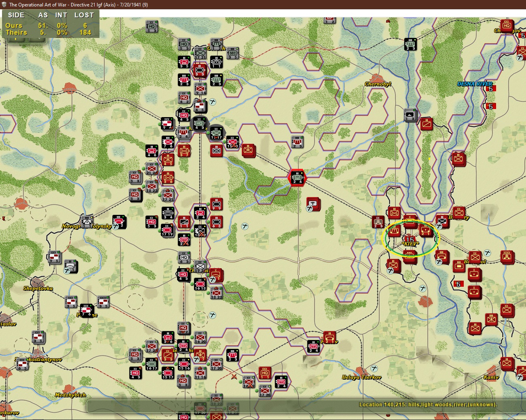Select the red unit 2-1 in Kiev
This screenshot has height=420, width=526.
426,230
